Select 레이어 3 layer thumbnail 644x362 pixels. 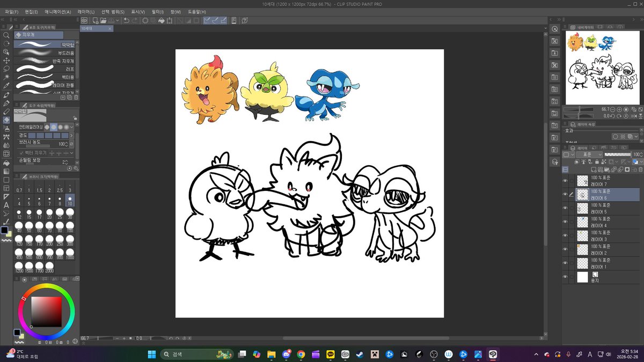click(x=582, y=235)
